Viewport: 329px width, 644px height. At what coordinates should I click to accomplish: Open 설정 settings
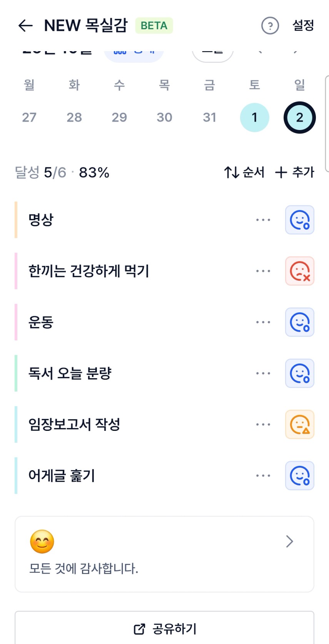coord(303,26)
